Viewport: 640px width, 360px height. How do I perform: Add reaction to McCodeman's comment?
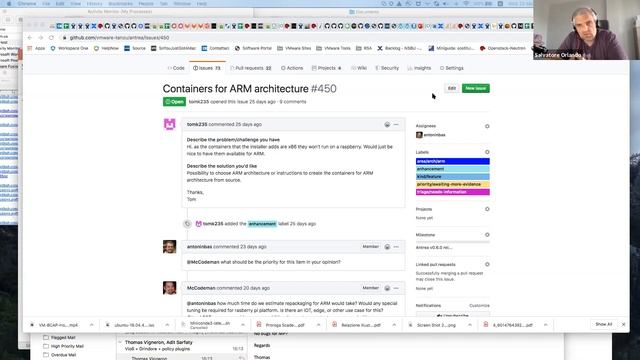click(387, 288)
